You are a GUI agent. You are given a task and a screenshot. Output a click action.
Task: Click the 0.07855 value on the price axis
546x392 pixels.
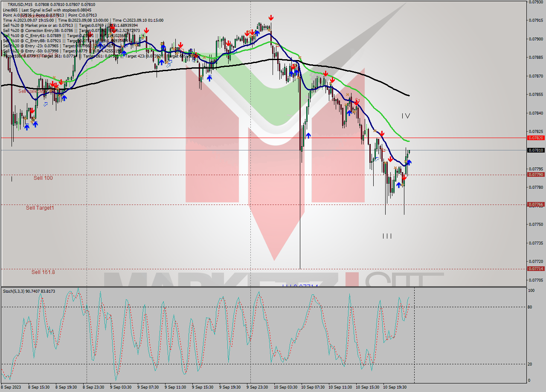(536, 94)
